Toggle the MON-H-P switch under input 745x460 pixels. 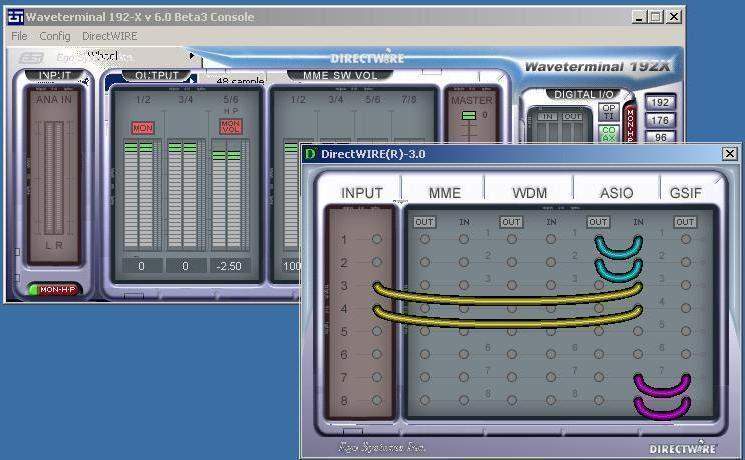[57, 289]
